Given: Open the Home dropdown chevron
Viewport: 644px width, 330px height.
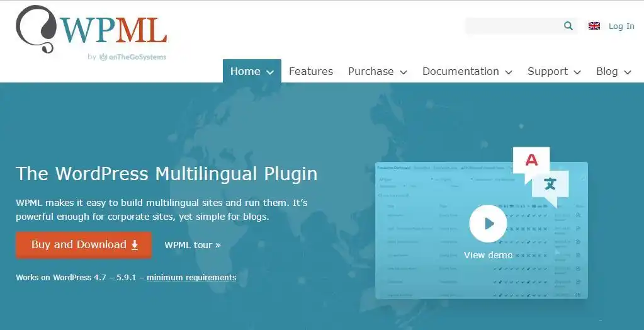Looking at the screenshot, I should pyautogui.click(x=270, y=72).
